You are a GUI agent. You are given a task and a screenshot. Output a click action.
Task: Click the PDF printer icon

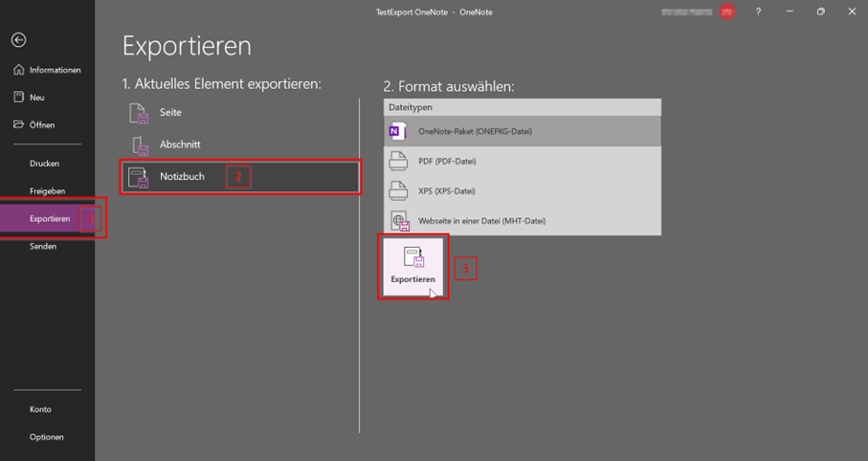[398, 161]
